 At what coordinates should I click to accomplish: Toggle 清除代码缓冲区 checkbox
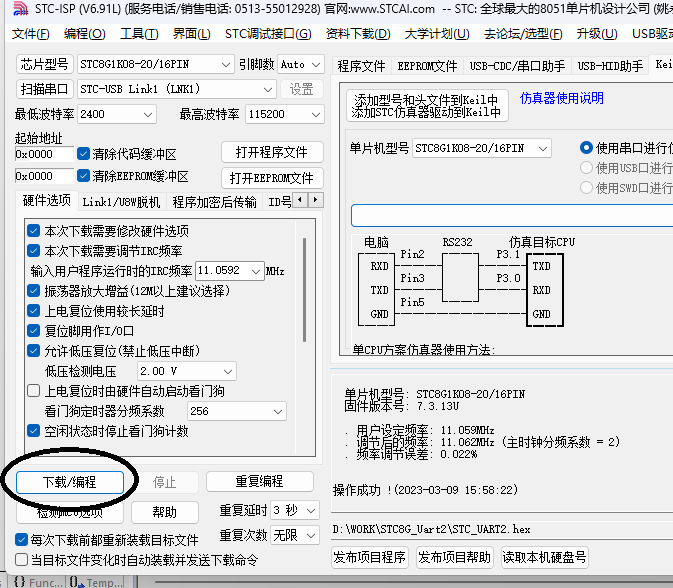point(83,153)
